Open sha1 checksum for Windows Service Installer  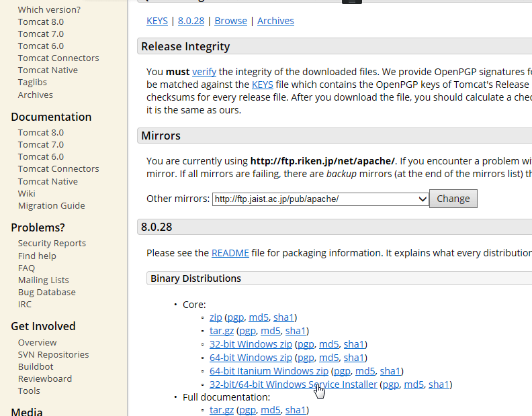click(x=439, y=384)
